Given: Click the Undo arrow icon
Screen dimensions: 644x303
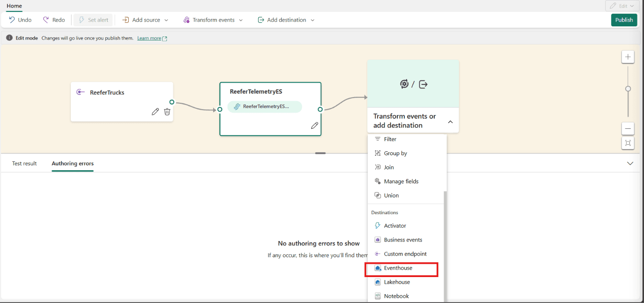Looking at the screenshot, I should click(12, 20).
